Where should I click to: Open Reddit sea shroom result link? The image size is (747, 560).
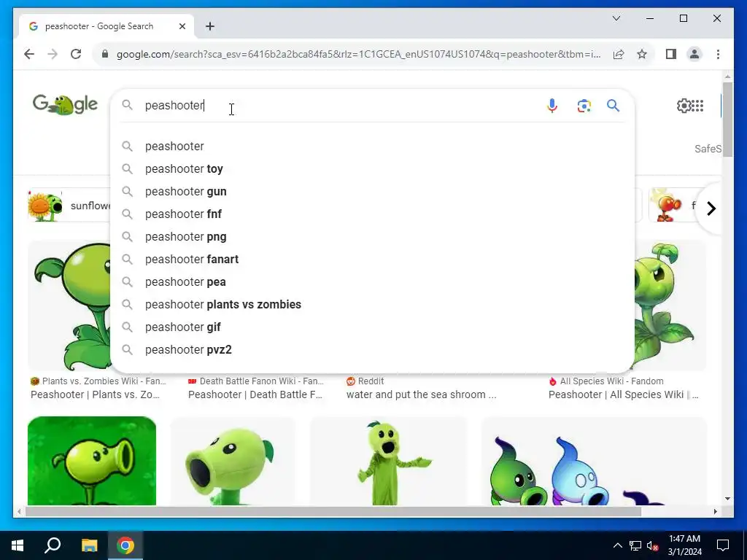(421, 388)
